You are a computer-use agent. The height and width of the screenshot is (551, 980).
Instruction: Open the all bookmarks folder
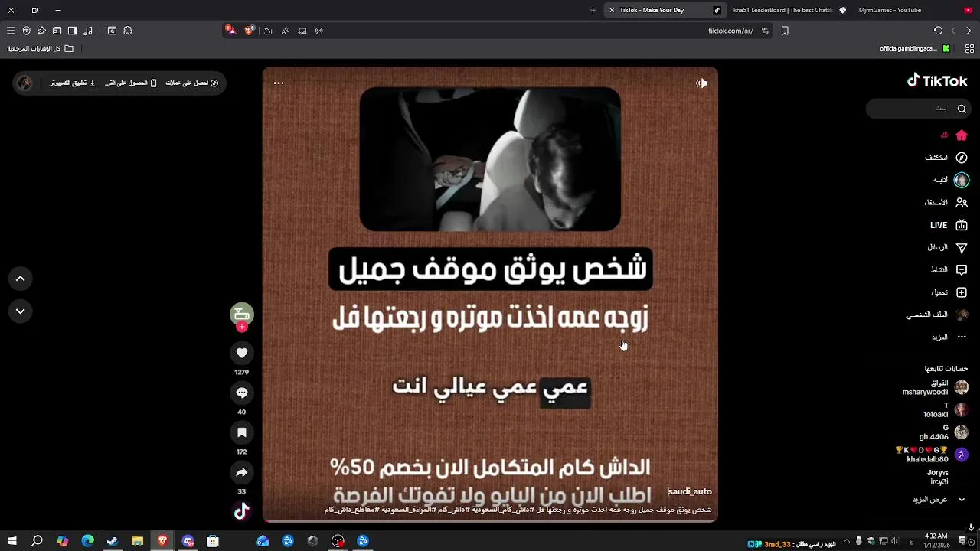[41, 48]
